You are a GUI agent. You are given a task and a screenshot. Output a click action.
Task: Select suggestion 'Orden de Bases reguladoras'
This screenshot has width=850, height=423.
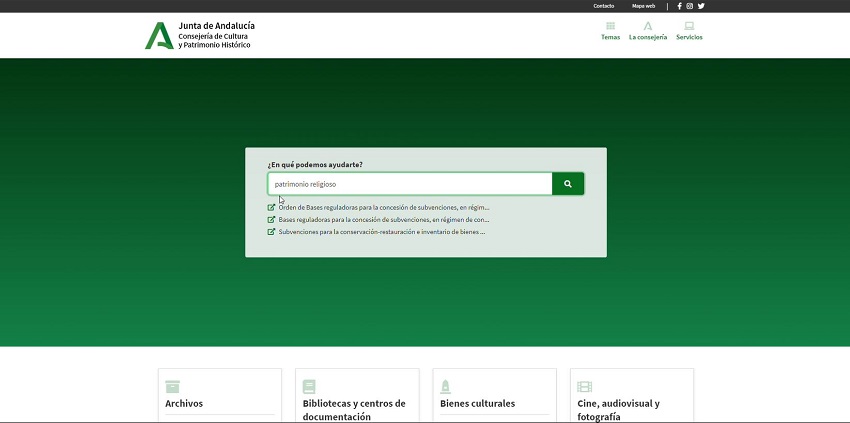(383, 208)
